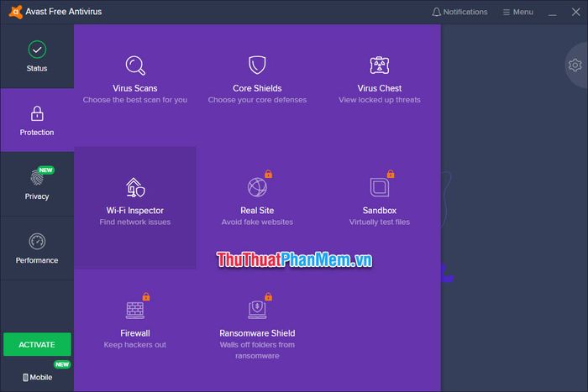
Task: Click 'Choose your core defenses' text
Action: [257, 100]
